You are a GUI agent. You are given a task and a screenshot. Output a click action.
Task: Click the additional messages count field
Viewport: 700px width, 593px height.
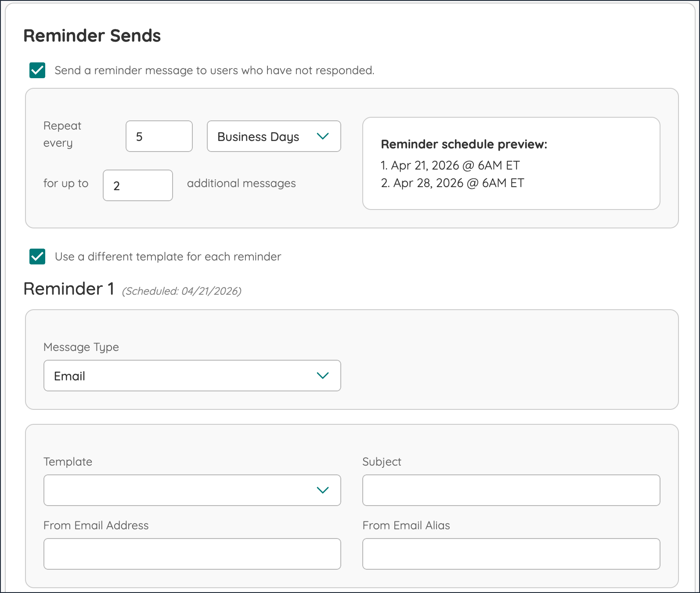[x=138, y=185]
